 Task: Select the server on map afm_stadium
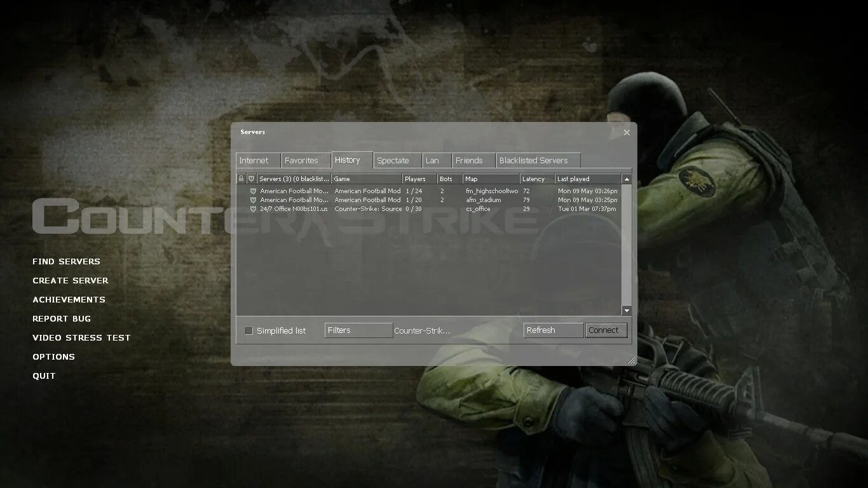[429, 200]
